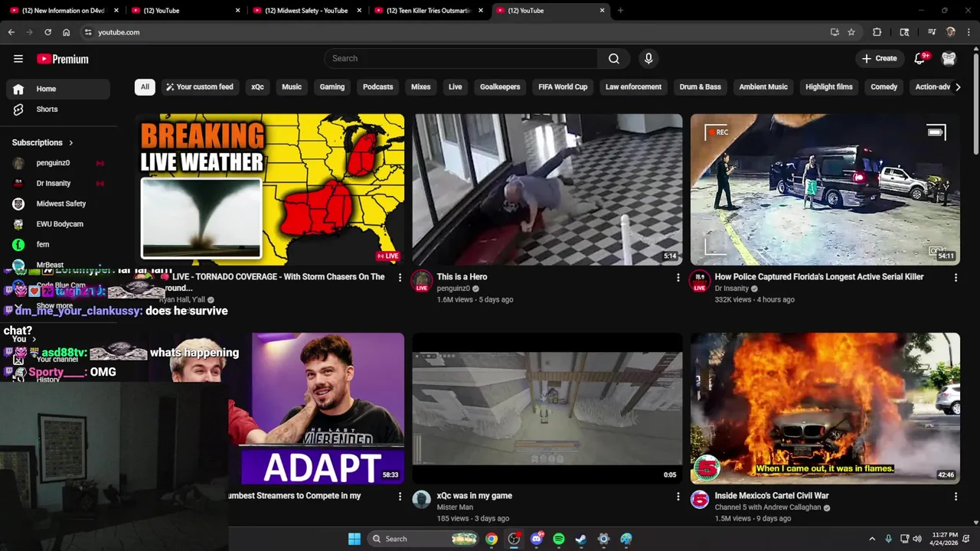Open new tab with the plus button

click(x=620, y=11)
